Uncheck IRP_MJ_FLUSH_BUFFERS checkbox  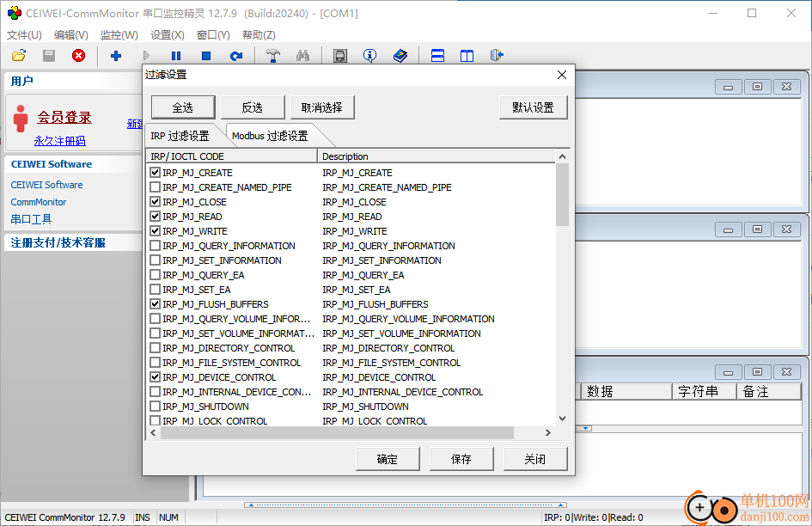155,303
